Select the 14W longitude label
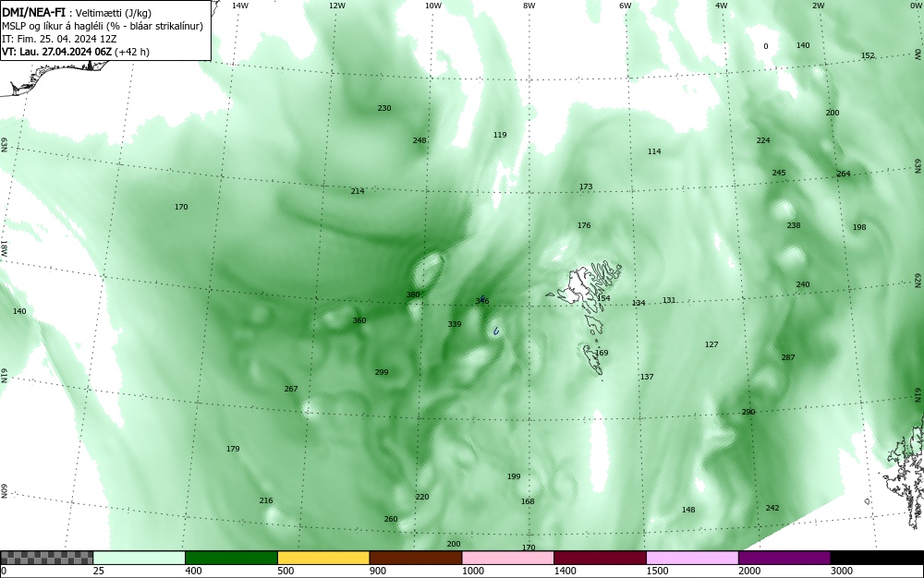 click(x=240, y=6)
